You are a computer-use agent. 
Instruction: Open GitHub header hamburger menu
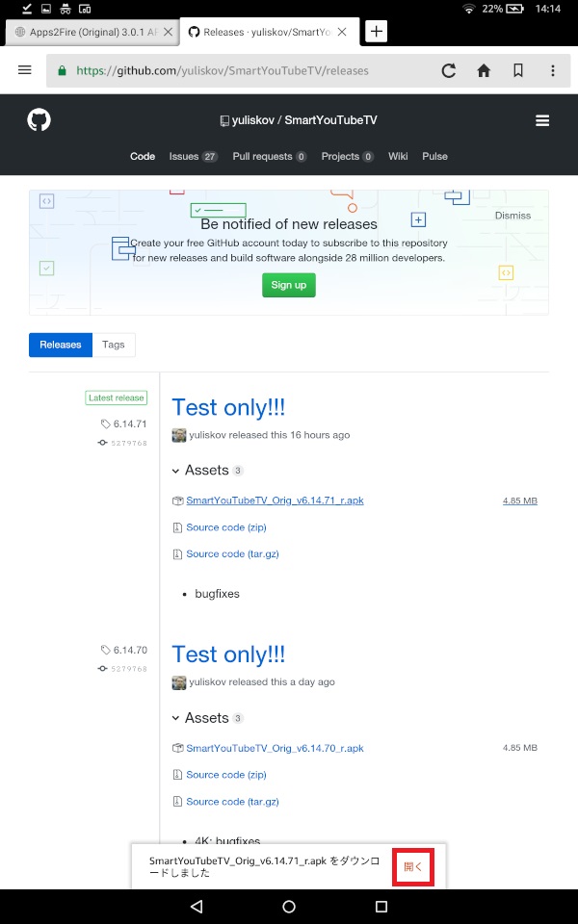pos(542,120)
